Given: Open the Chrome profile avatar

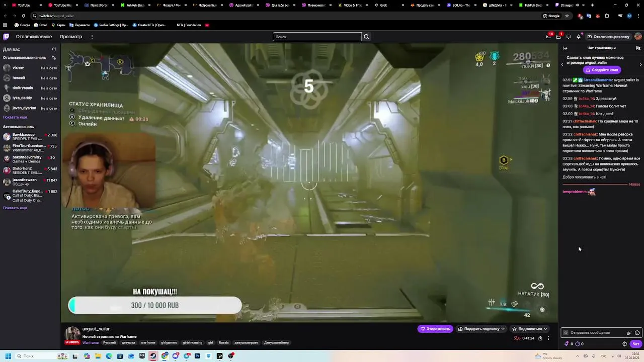Looking at the screenshot, I should click(x=629, y=16).
